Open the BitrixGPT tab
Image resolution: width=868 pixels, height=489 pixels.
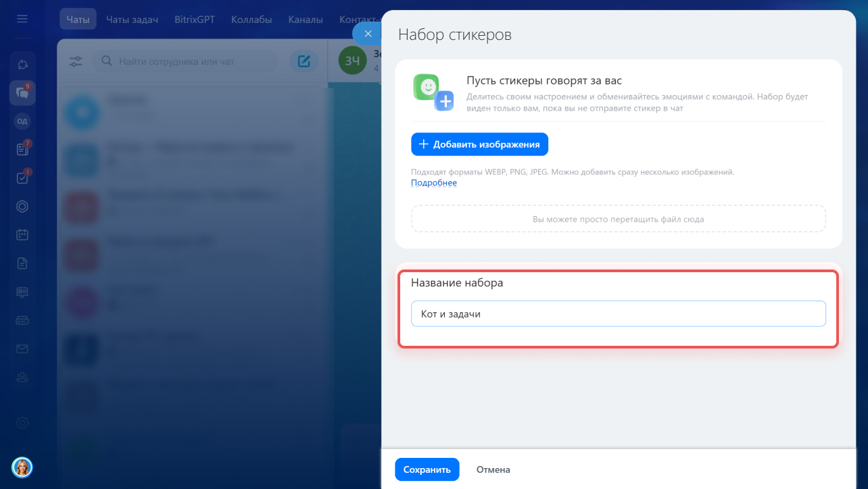[195, 20]
